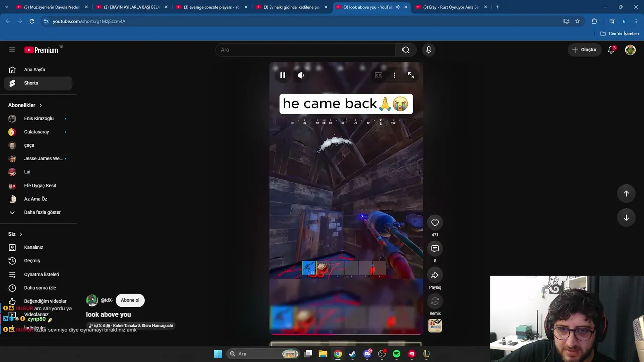Open the notifications bell
644x362 pixels.
tap(611, 50)
